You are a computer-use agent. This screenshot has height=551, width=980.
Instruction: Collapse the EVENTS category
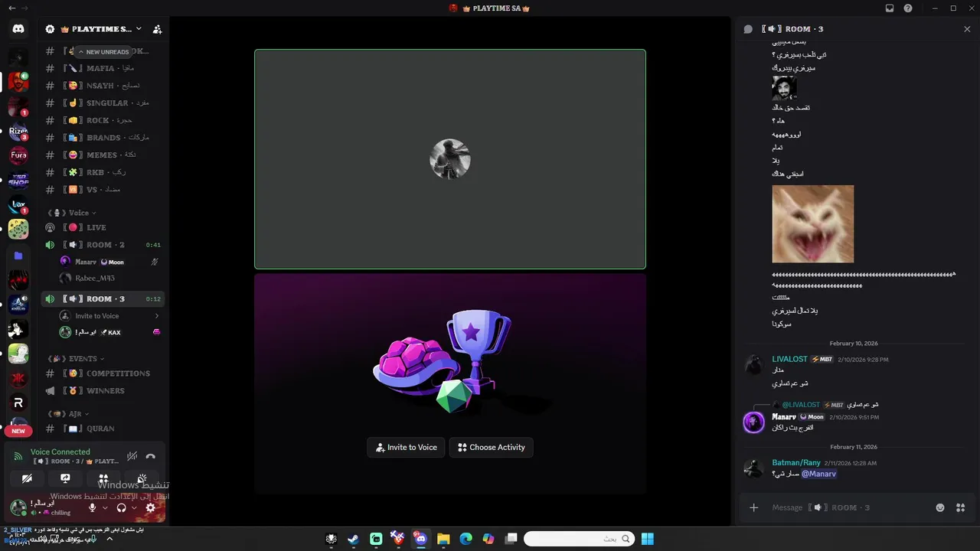pos(77,358)
